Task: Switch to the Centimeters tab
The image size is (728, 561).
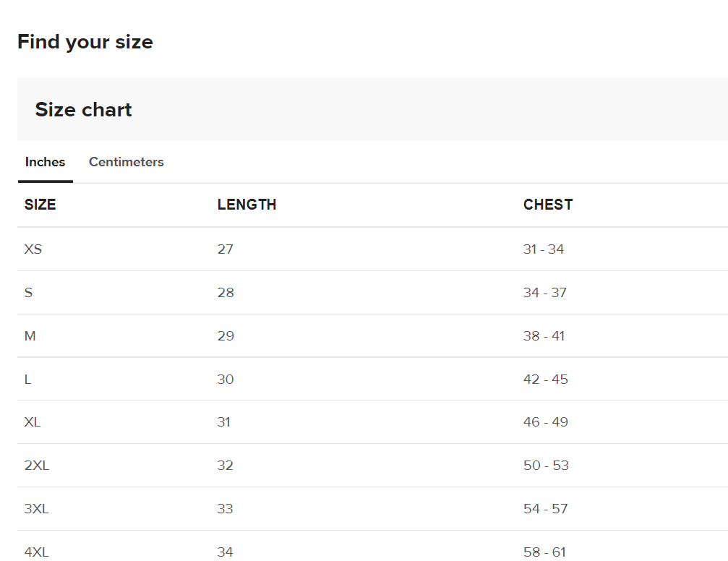Action: [x=126, y=162]
